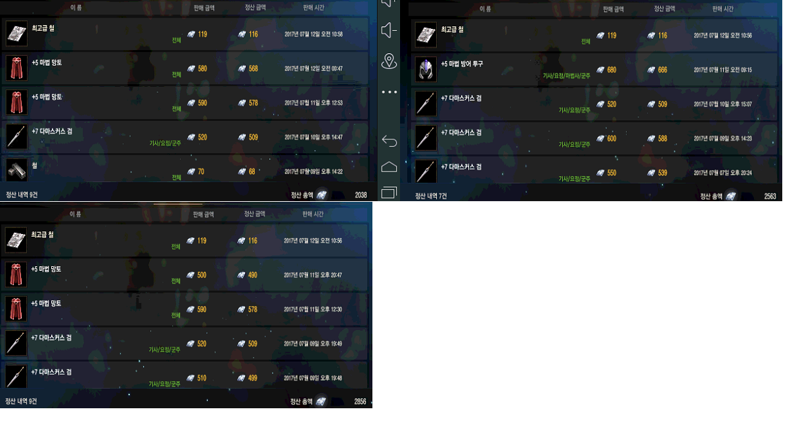Click the 이름 column header above the helmet

[x=485, y=9]
